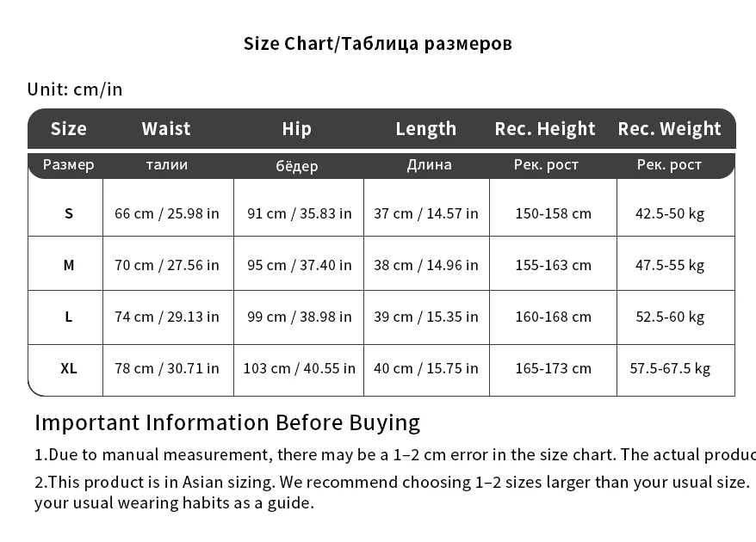
Task: Click the 95 cm / 37.40 in hip cell
Action: point(300,265)
